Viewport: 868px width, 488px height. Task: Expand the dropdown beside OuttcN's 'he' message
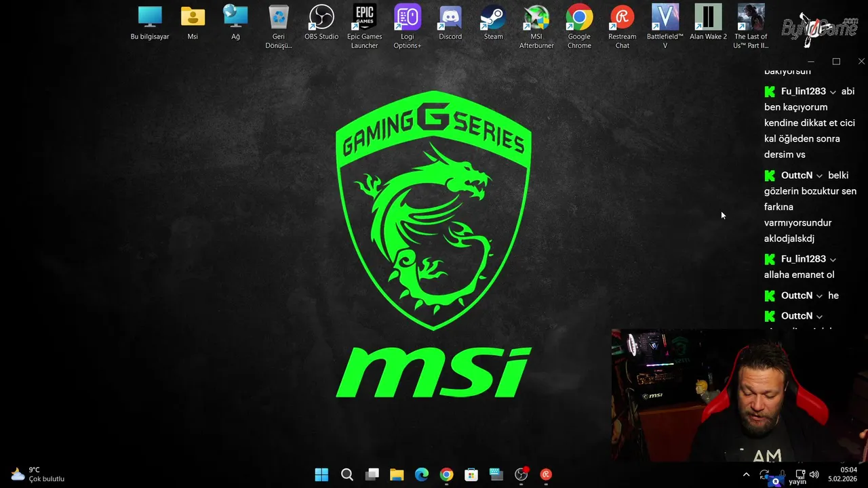coord(819,296)
